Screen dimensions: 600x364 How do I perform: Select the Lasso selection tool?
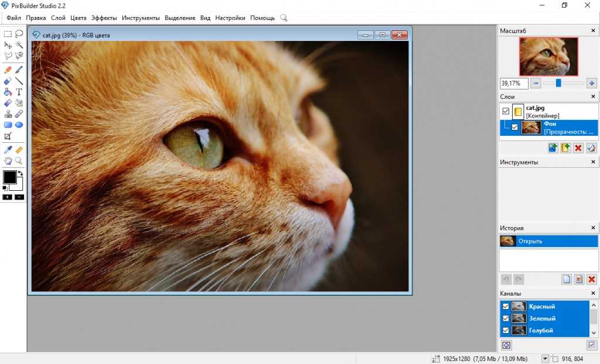[x=19, y=34]
